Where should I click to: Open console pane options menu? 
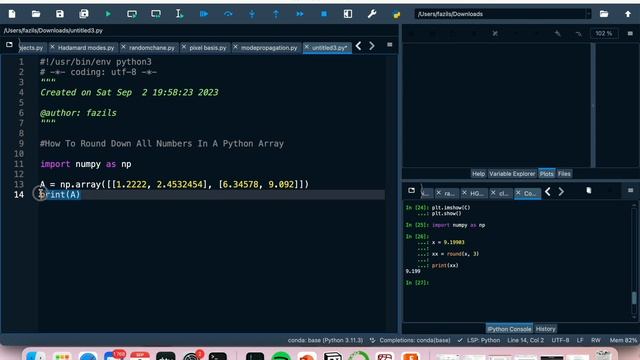[630, 191]
